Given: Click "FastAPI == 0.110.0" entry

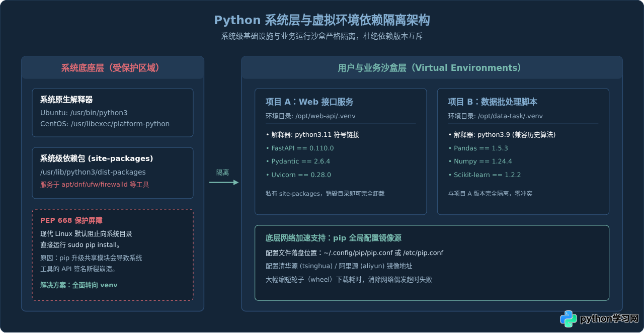Looking at the screenshot, I should [x=300, y=148].
